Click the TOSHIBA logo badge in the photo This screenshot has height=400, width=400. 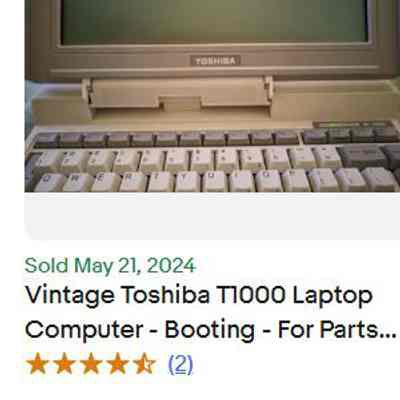pos(215,61)
